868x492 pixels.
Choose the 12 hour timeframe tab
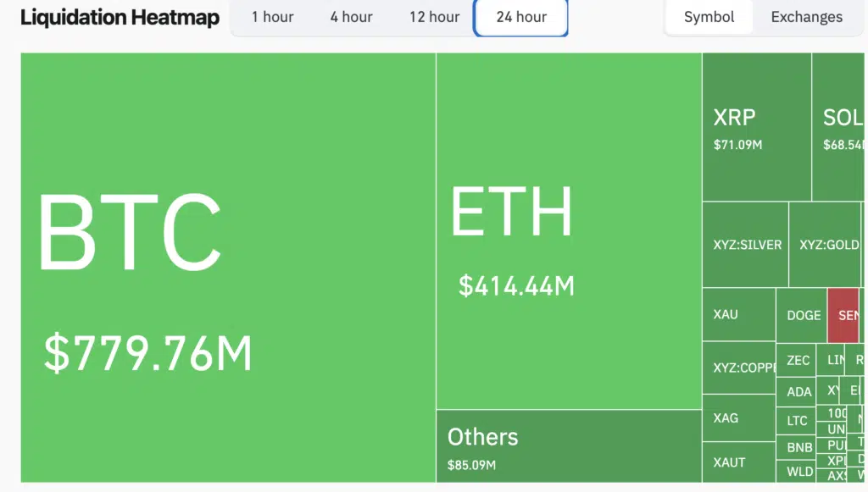point(434,17)
